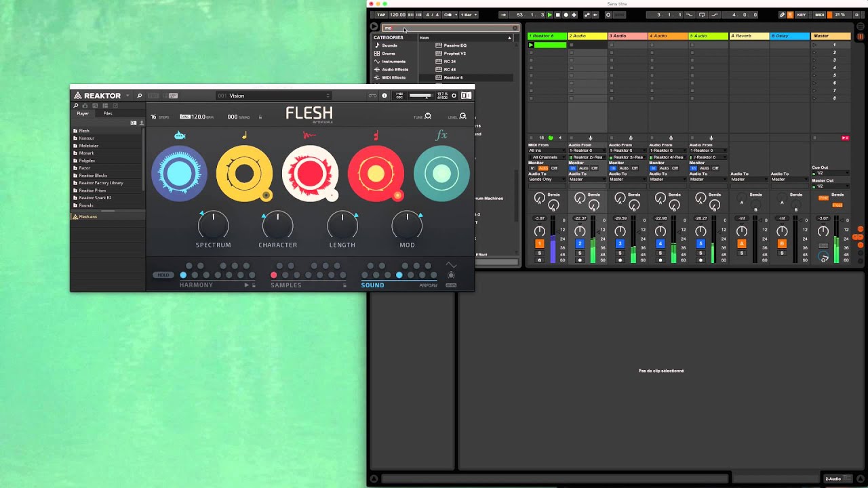The height and width of the screenshot is (488, 868).
Task: Click the red waveform icon in Flesh
Action: (x=309, y=136)
